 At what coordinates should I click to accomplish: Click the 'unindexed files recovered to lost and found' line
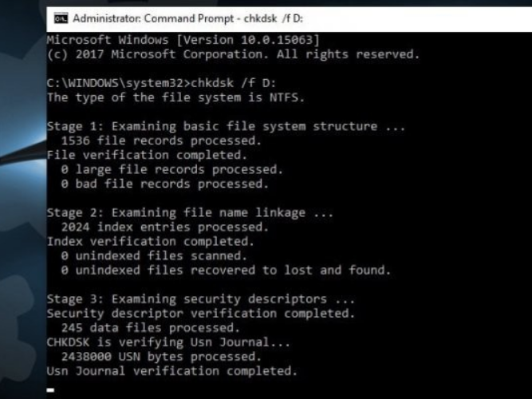coord(226,271)
